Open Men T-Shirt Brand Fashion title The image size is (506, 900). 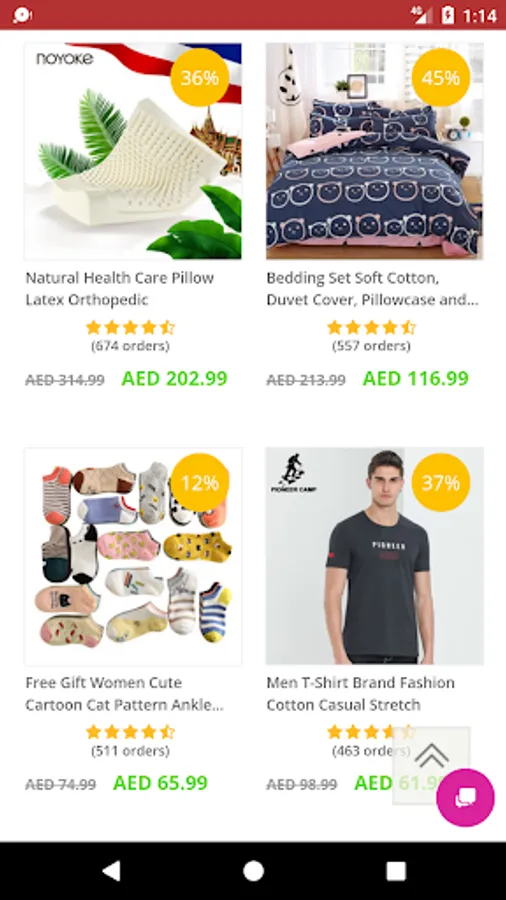click(360, 693)
